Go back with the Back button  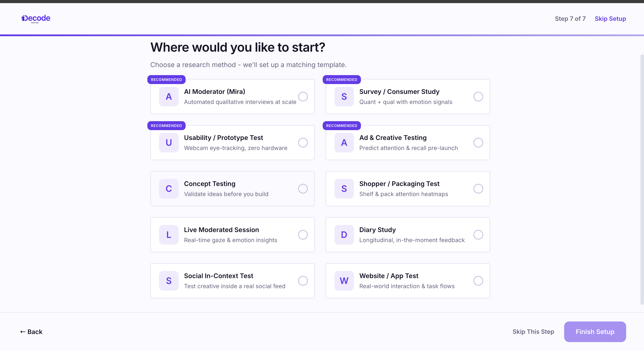coord(31,332)
